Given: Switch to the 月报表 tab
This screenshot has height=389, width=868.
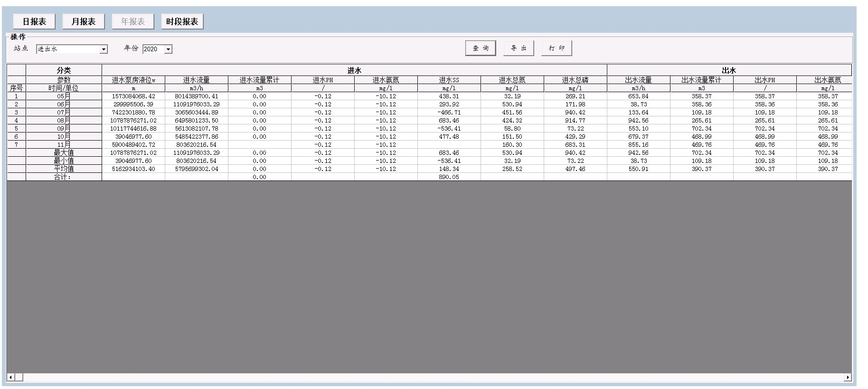Looking at the screenshot, I should pos(84,21).
